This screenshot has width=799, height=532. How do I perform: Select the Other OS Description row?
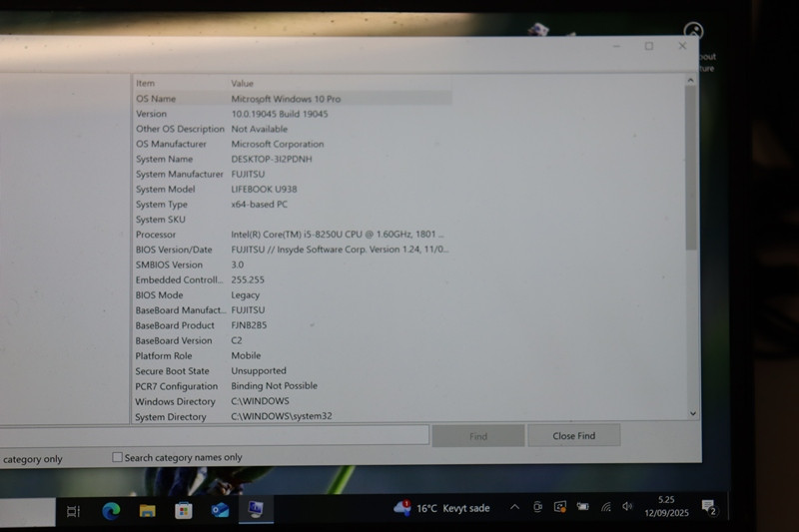293,129
